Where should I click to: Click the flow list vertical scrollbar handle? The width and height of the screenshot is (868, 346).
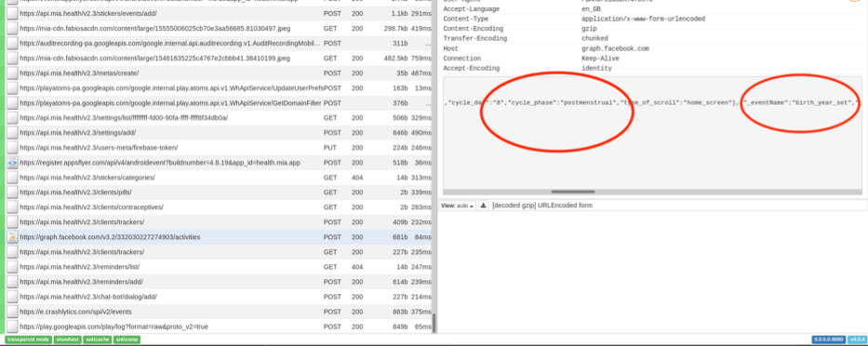point(434,324)
